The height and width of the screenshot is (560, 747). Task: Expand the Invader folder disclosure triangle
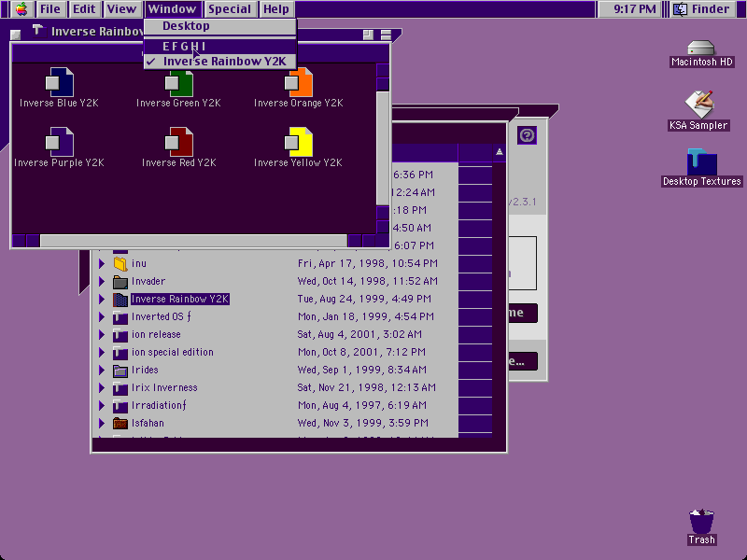[x=102, y=282]
